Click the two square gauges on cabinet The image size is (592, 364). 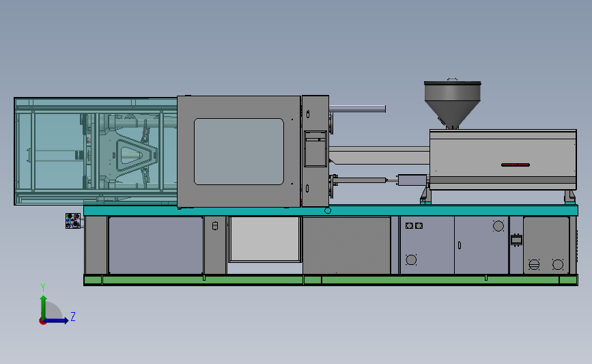click(x=414, y=226)
